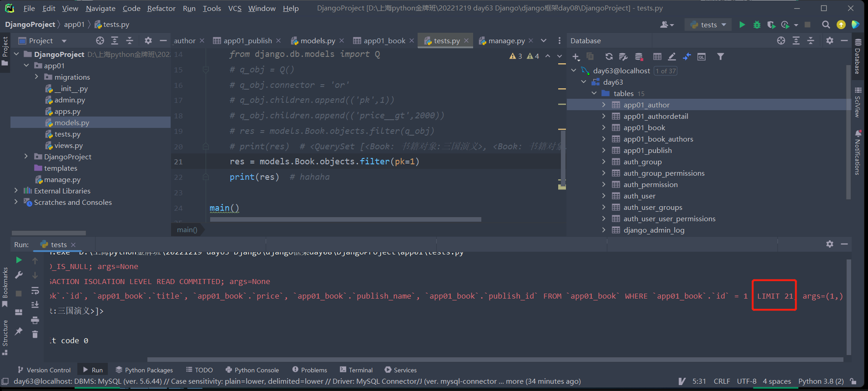
Task: Collapse the tables node in Database
Action: pyautogui.click(x=594, y=93)
